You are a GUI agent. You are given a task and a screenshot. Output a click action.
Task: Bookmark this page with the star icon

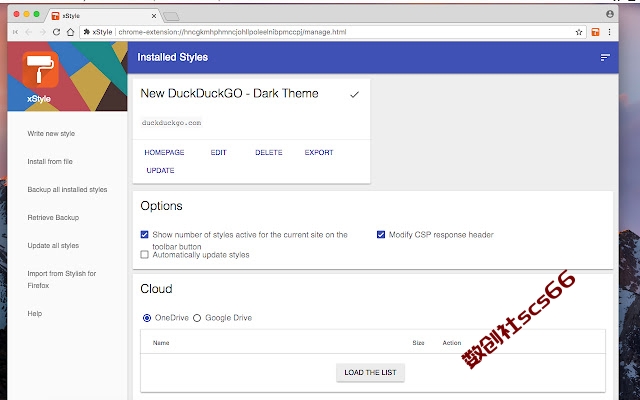(579, 32)
